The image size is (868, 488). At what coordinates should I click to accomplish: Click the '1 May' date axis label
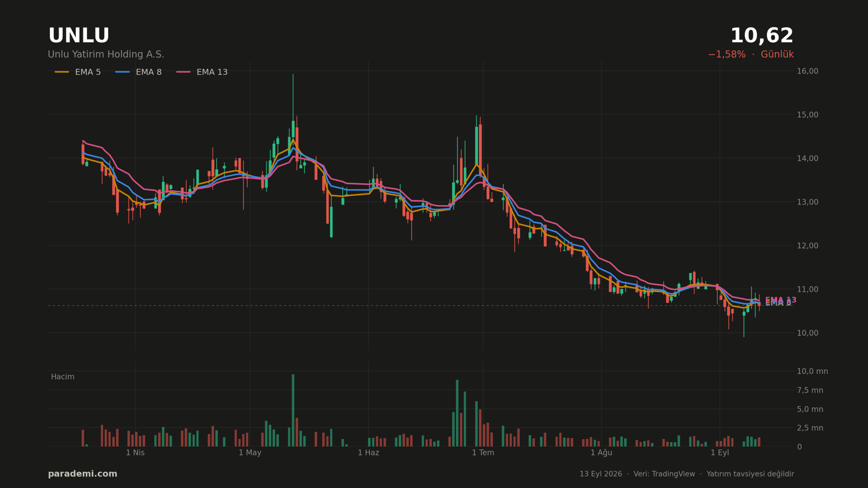[x=250, y=453]
